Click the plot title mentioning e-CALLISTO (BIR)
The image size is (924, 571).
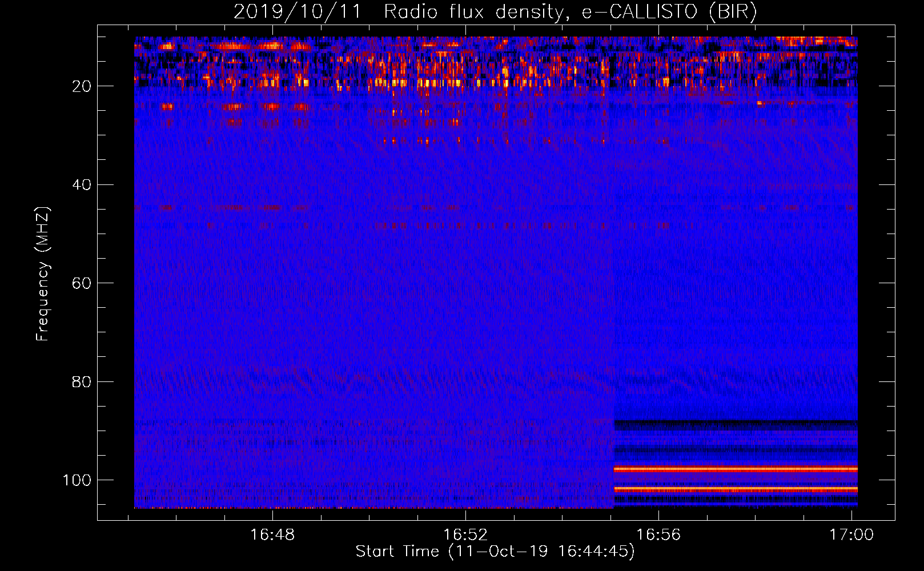pos(495,12)
